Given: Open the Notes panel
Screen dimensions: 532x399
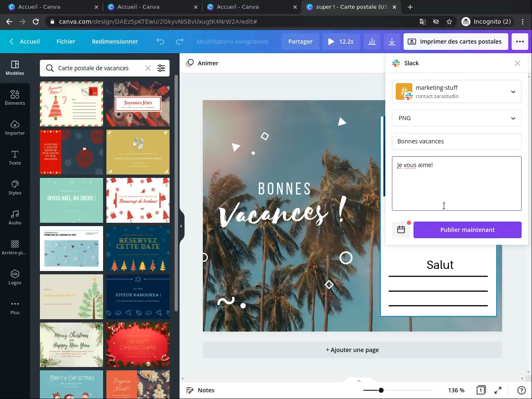Looking at the screenshot, I should [200, 390].
